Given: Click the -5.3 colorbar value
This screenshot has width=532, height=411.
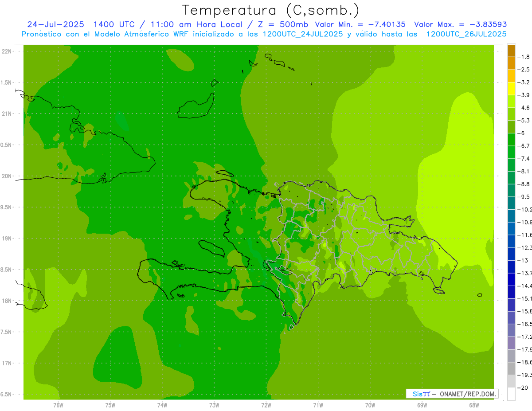Looking at the screenshot, I should coord(524,121).
